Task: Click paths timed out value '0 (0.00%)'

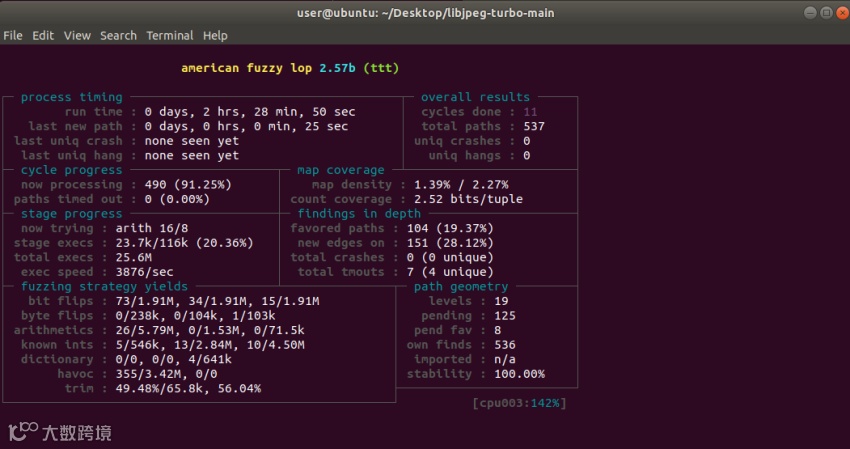Action: 177,199
